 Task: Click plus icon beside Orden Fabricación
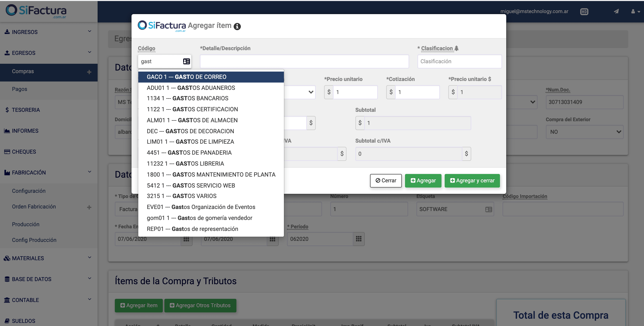(89, 207)
